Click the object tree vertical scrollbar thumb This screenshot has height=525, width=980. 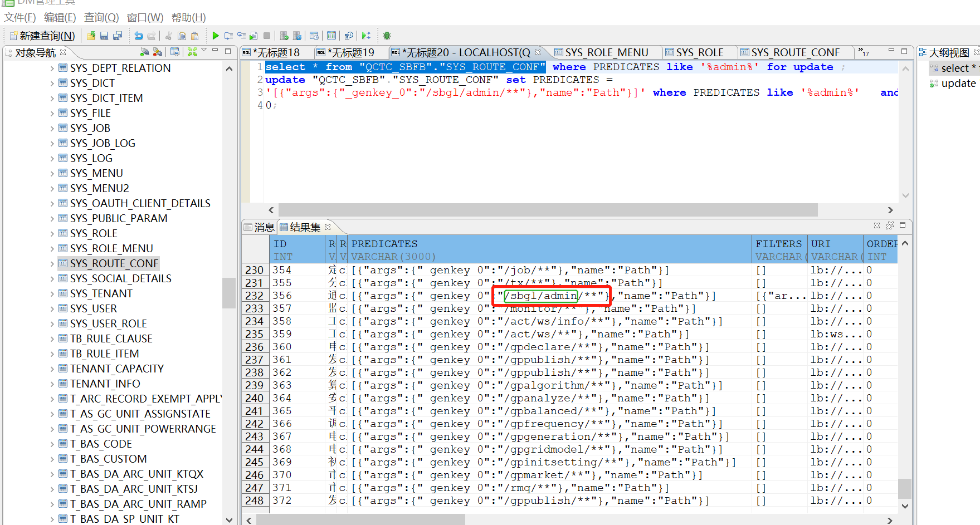coord(228,293)
